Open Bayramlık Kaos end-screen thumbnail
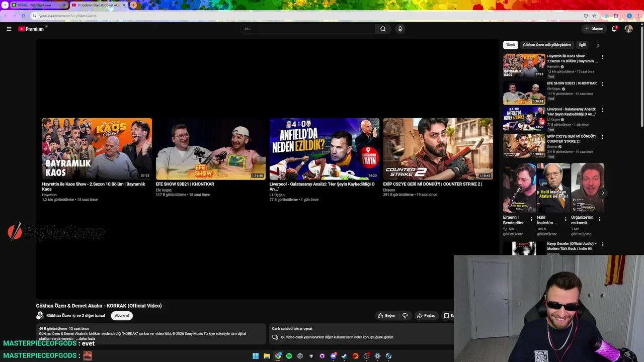 coord(97,149)
